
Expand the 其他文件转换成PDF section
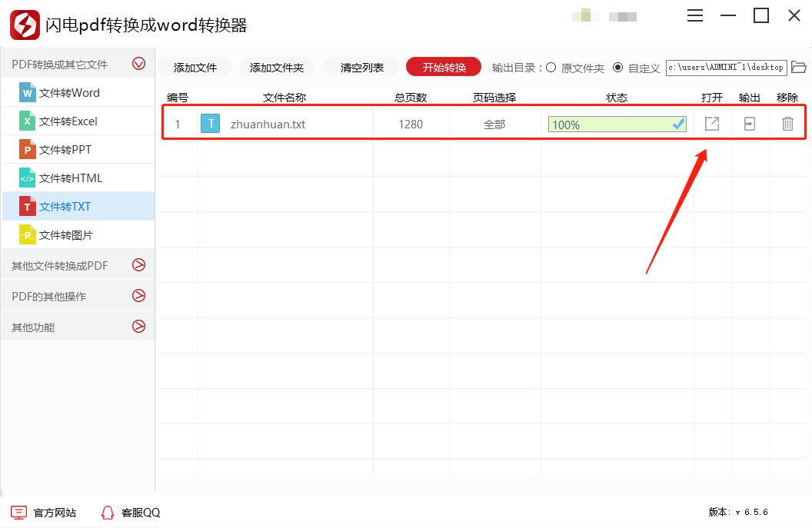pos(138,265)
